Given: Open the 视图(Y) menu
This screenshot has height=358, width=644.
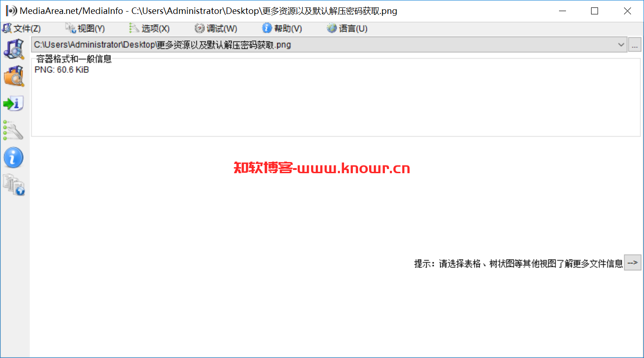Looking at the screenshot, I should (85, 29).
